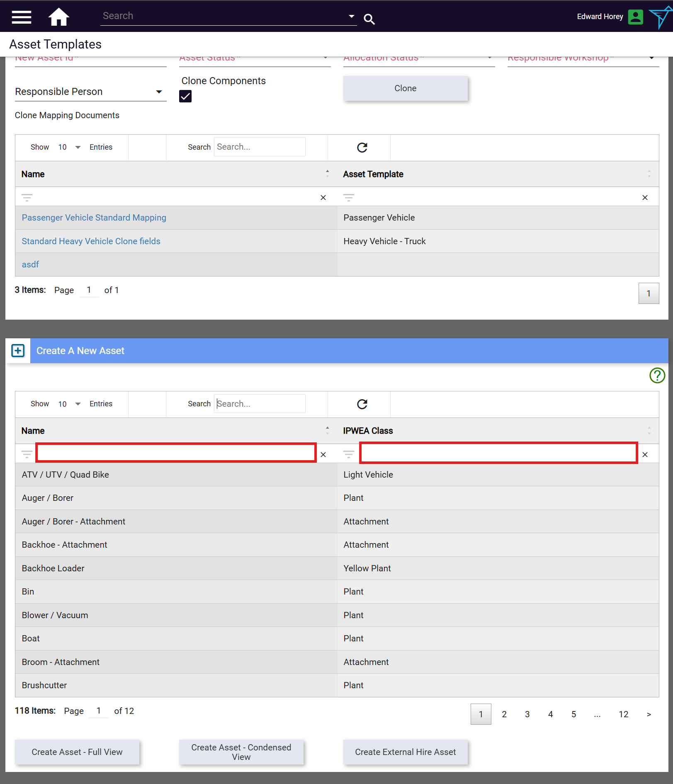Sort asset table by Name column
The image size is (673, 784).
click(x=327, y=431)
